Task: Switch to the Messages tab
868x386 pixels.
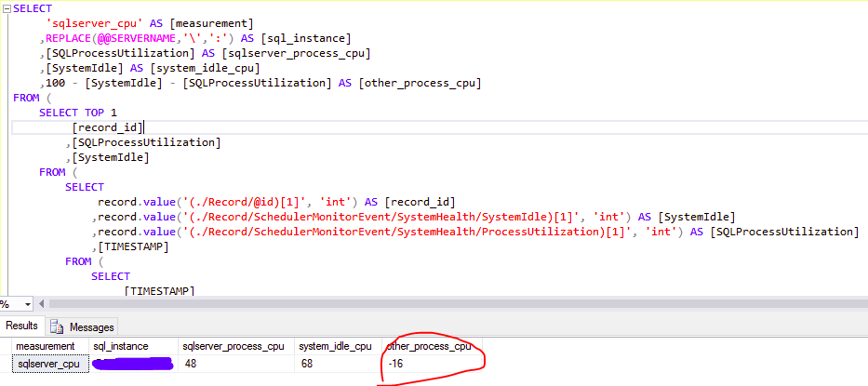Action: [x=83, y=326]
